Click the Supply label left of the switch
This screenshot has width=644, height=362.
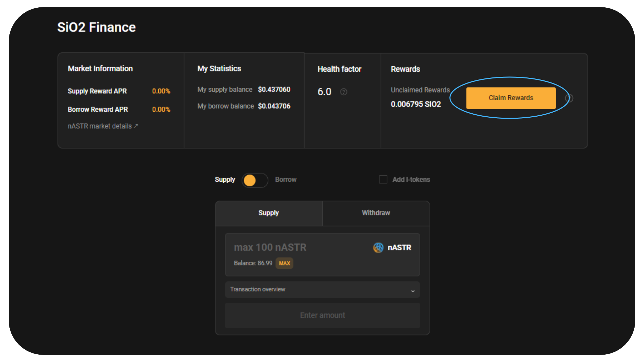[x=225, y=180]
